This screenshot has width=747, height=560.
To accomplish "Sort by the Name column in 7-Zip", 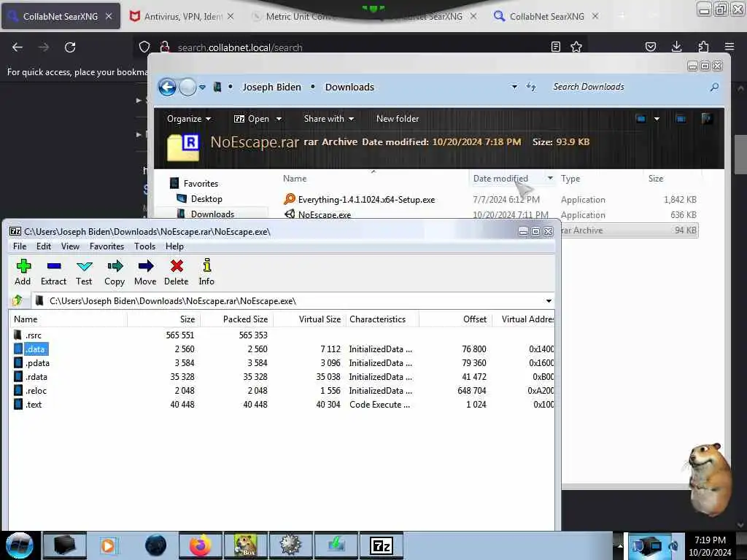I will coord(68,319).
